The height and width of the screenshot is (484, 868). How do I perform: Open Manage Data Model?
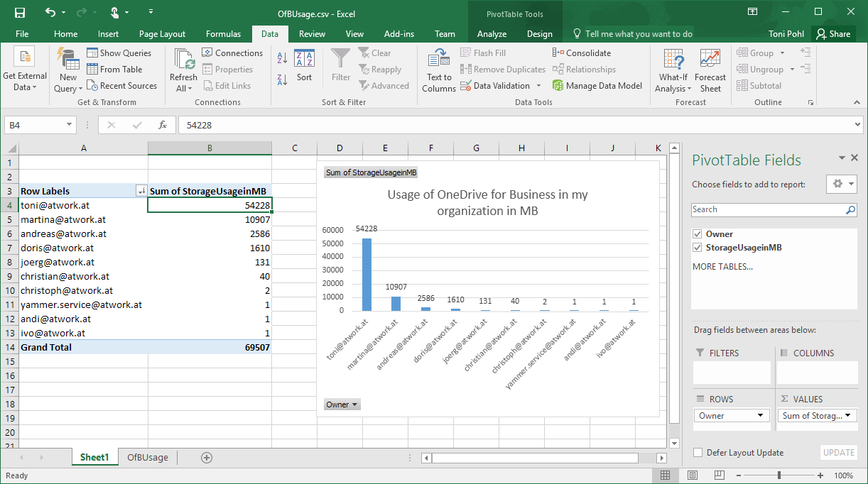click(x=597, y=86)
